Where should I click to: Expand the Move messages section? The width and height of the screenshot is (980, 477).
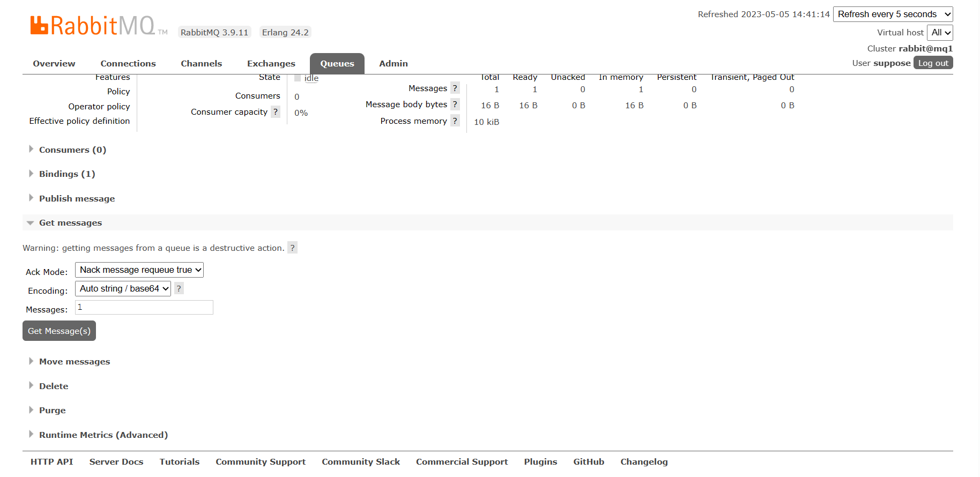coord(75,361)
